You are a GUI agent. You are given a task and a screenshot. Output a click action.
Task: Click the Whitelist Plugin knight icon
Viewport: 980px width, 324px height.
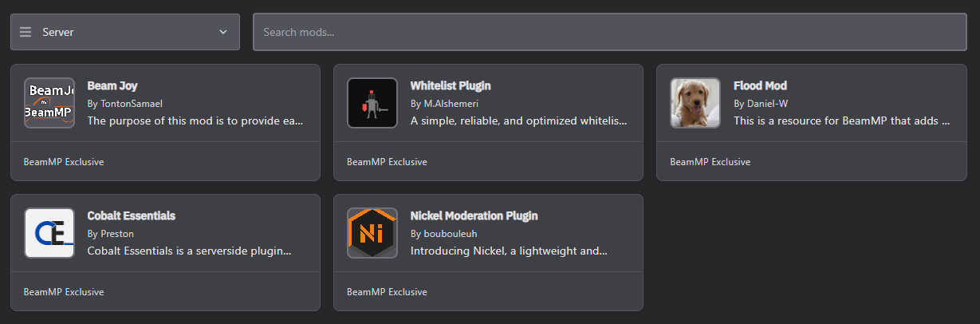372,103
